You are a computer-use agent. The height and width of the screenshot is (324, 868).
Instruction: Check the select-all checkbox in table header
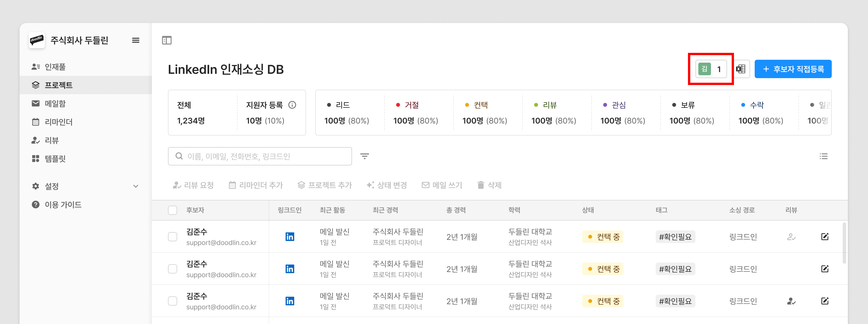[x=173, y=210]
